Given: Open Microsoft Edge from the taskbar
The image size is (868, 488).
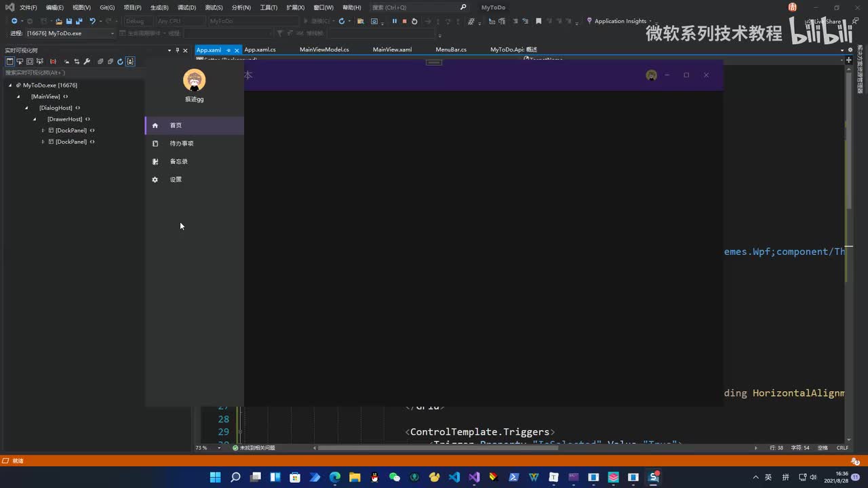Looking at the screenshot, I should (x=335, y=477).
